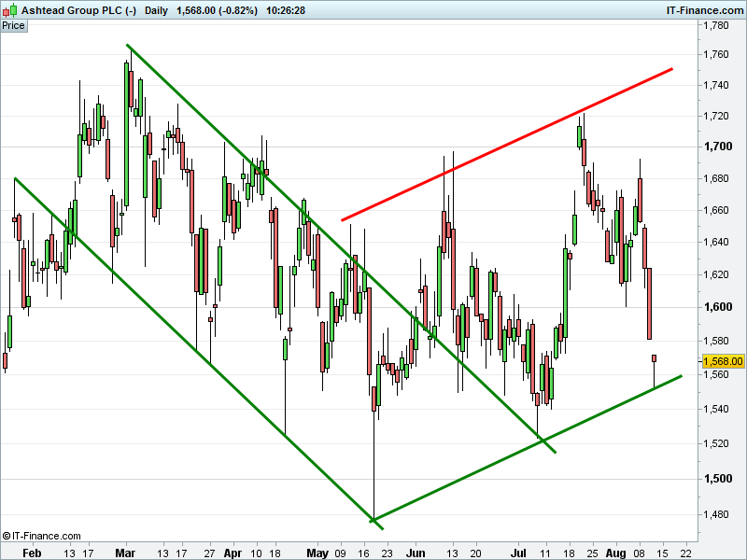Screen dimensions: 747x560
Task: Click the 1,480 price axis label
Action: pos(716,514)
